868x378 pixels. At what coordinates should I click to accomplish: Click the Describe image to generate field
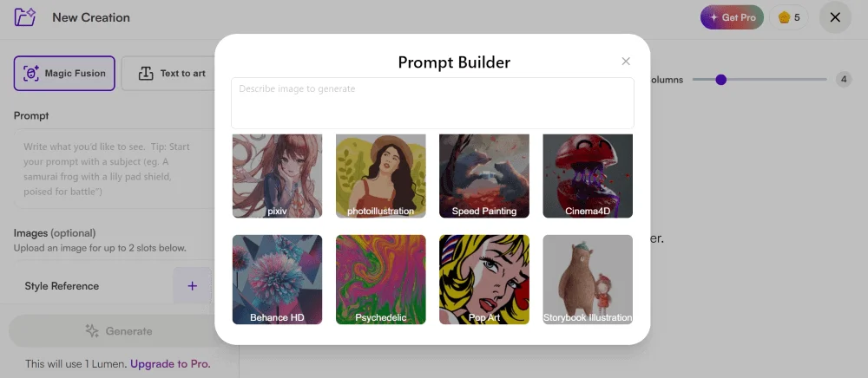click(x=432, y=103)
